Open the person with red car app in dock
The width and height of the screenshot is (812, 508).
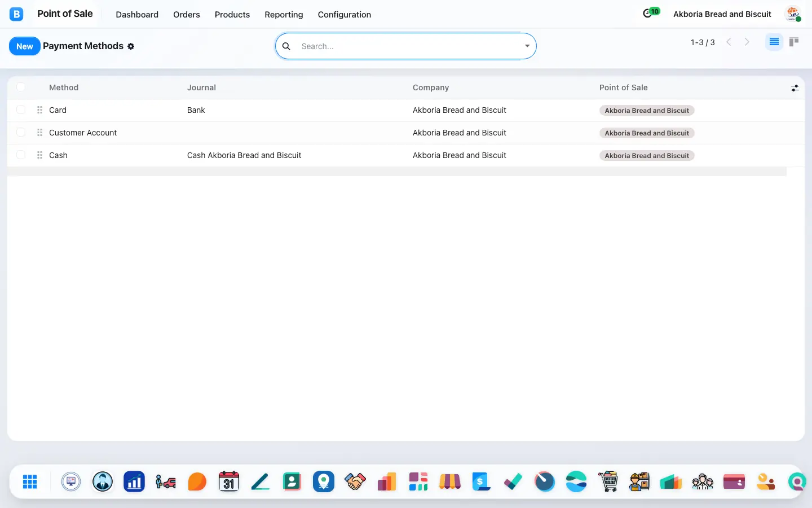coord(166,481)
